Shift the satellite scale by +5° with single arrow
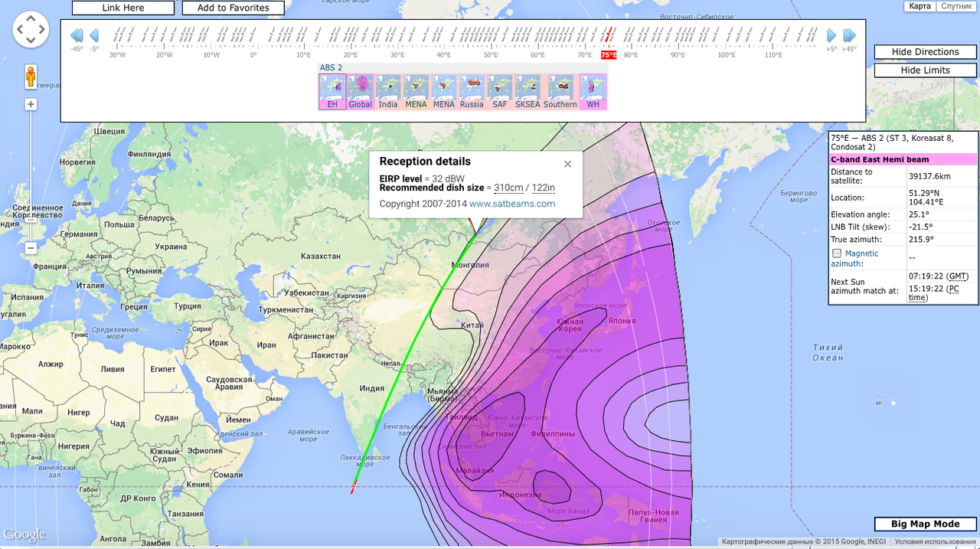Image resolution: width=980 pixels, height=549 pixels. [x=831, y=35]
